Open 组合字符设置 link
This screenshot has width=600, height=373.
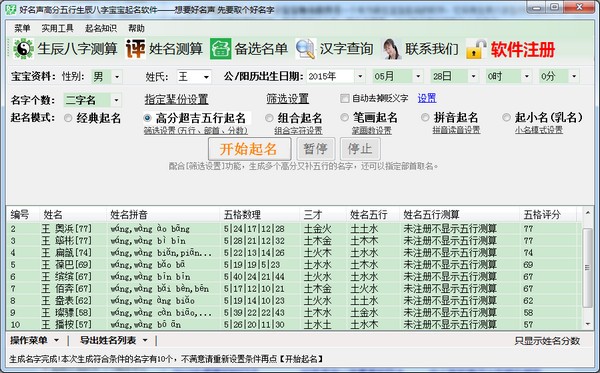(298, 130)
